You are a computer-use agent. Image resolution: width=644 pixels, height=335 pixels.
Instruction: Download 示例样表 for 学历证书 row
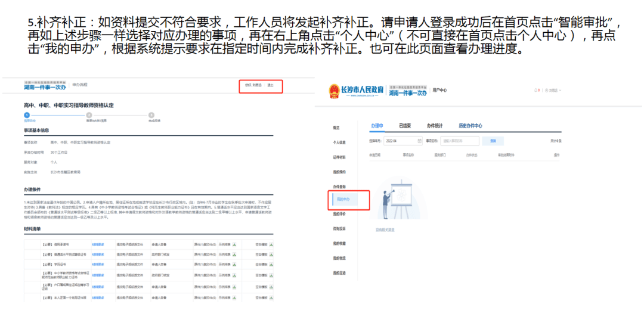(234, 265)
